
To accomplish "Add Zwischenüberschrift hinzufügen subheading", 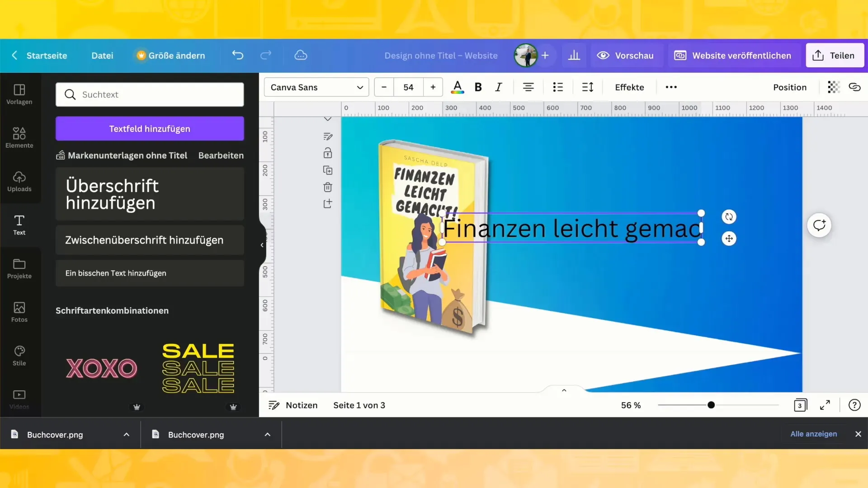I will pos(150,240).
